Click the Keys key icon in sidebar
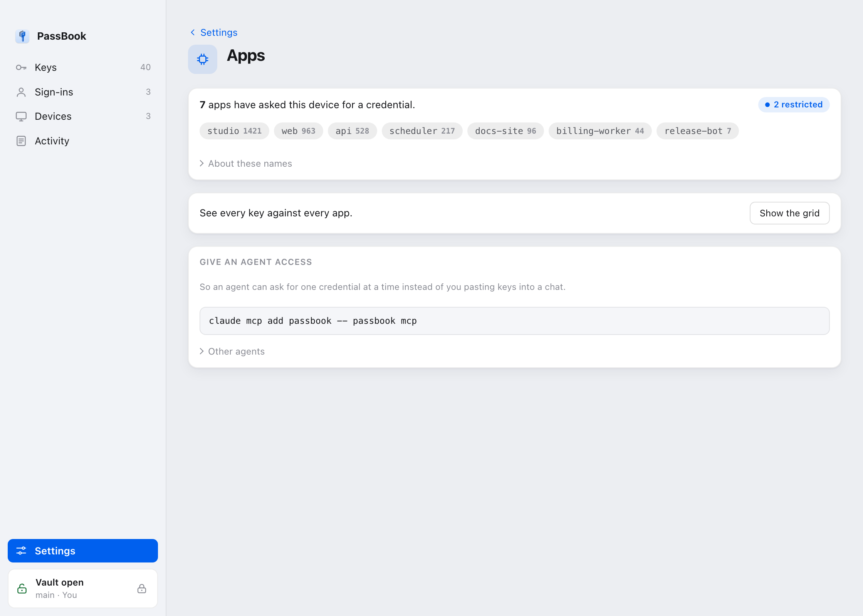Viewport: 863px width, 616px height. pyautogui.click(x=21, y=67)
